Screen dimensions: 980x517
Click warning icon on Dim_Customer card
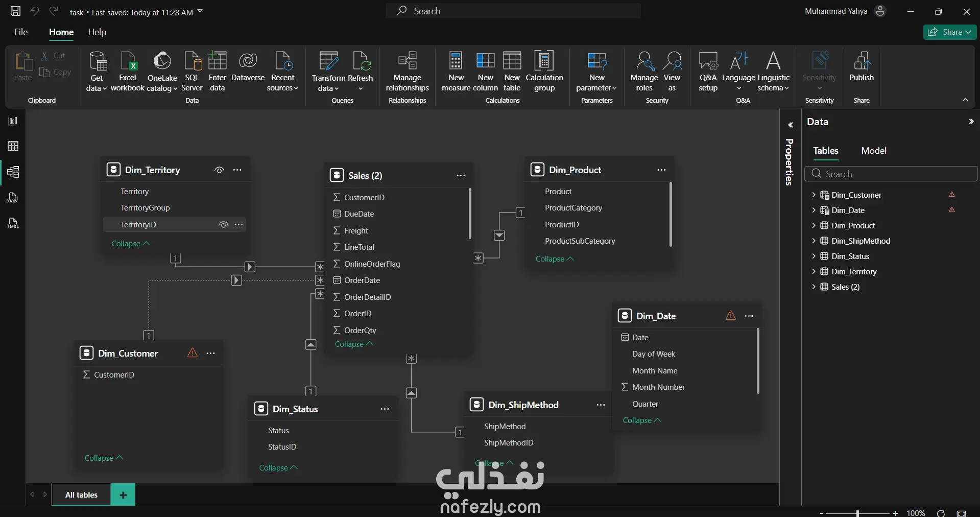pos(193,353)
